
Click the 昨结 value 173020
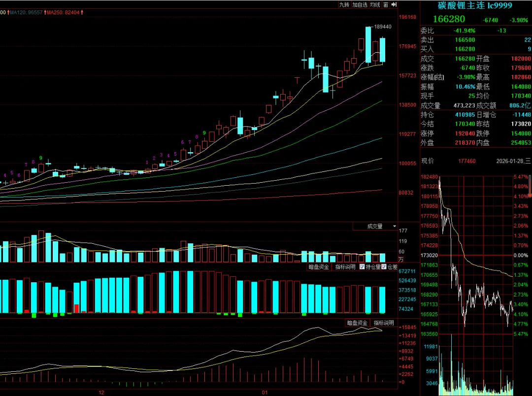tap(521, 124)
